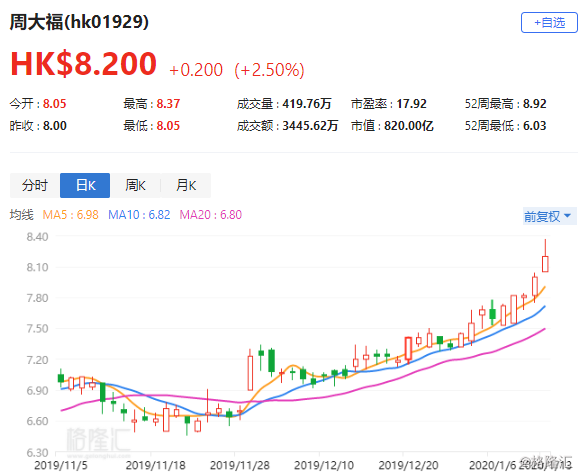
Task: Click 52周最高 value 8.92
Action: click(535, 104)
